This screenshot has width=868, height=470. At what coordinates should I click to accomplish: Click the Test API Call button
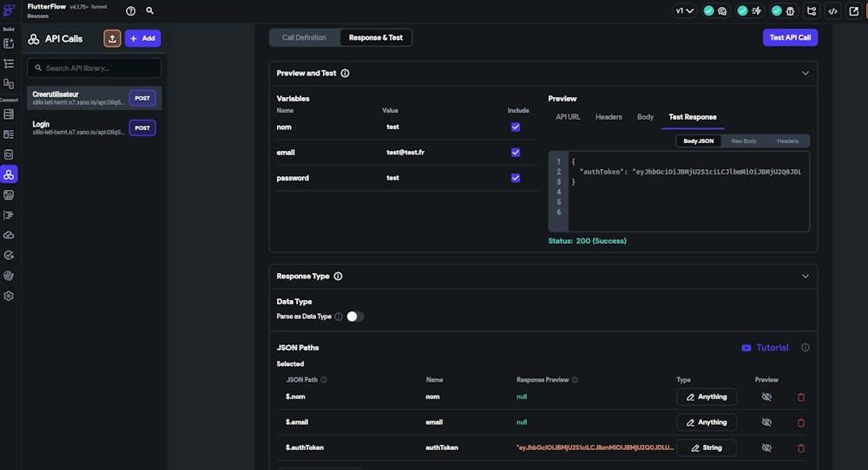790,37
